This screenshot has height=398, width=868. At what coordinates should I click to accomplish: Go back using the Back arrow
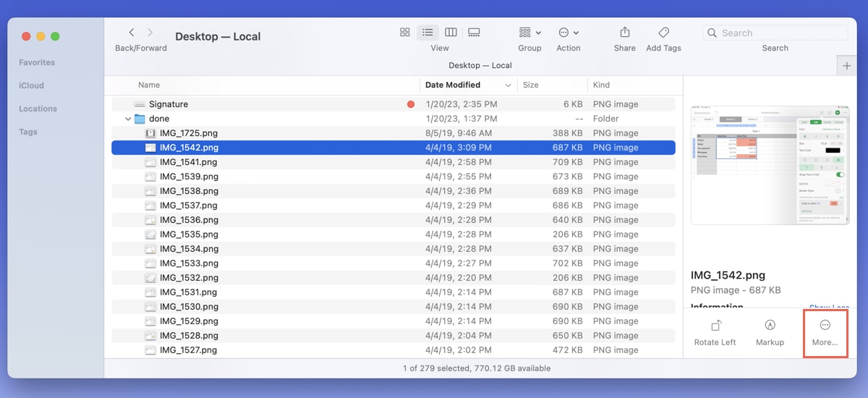pos(132,33)
